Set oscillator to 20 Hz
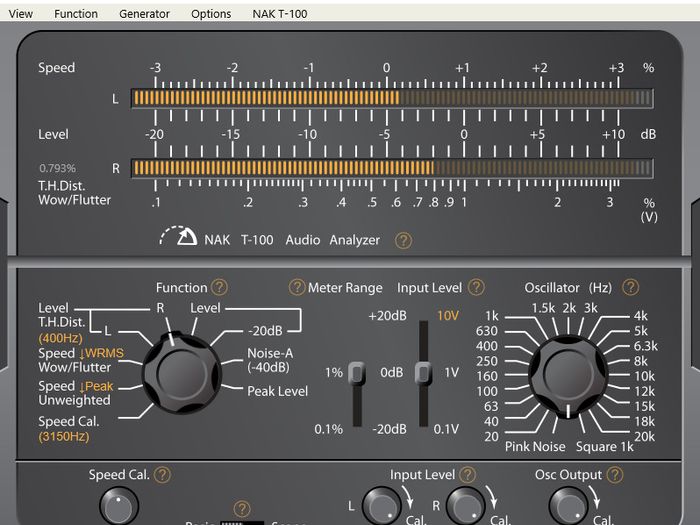Image resolution: width=700 pixels, height=525 pixels. [491, 437]
